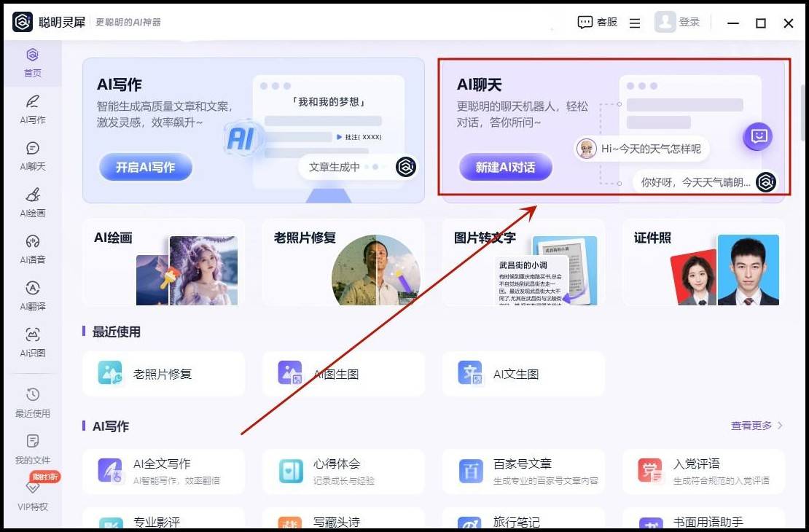Open AI翻译 sidebar tool

(x=32, y=295)
